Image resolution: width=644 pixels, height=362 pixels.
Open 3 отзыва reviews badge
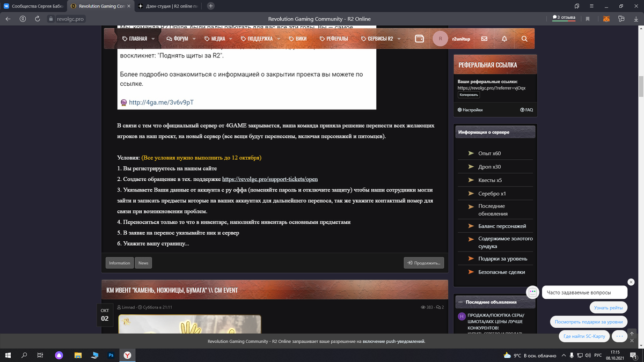pyautogui.click(x=563, y=18)
